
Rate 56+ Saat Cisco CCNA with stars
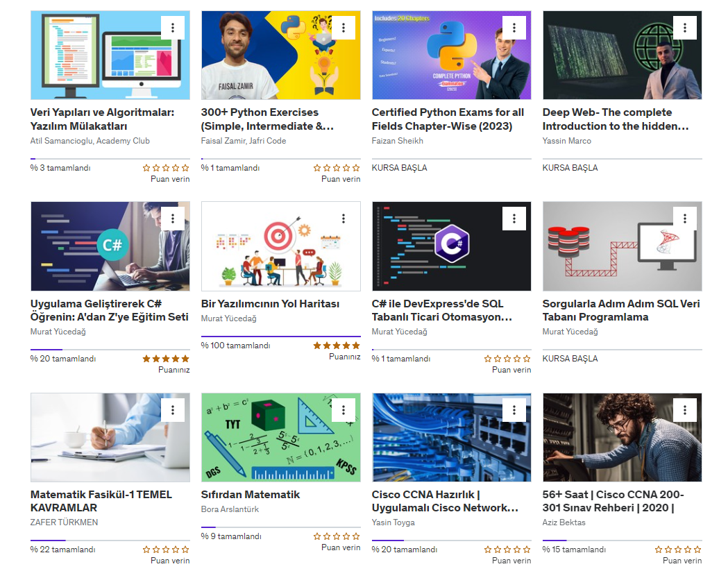(678, 550)
